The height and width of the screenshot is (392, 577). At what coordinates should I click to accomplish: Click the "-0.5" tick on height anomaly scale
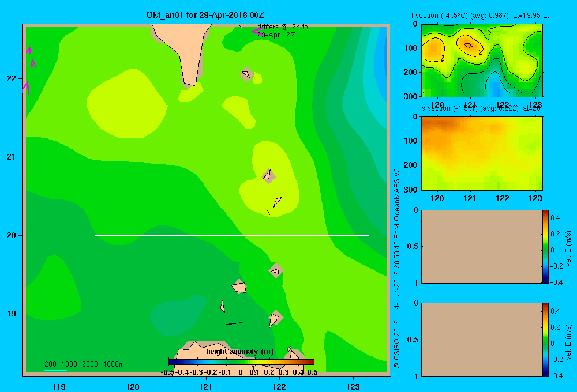point(167,372)
